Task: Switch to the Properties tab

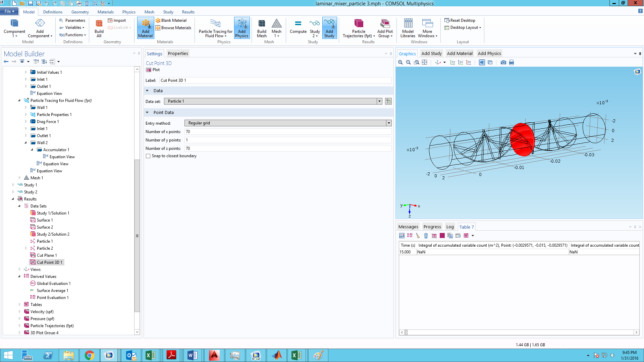Action: (x=178, y=53)
